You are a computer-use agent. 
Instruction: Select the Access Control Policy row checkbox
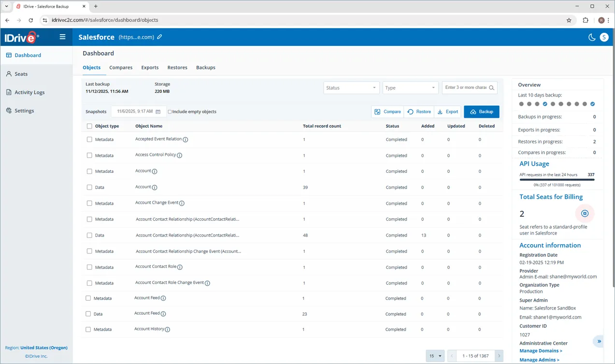coord(89,155)
